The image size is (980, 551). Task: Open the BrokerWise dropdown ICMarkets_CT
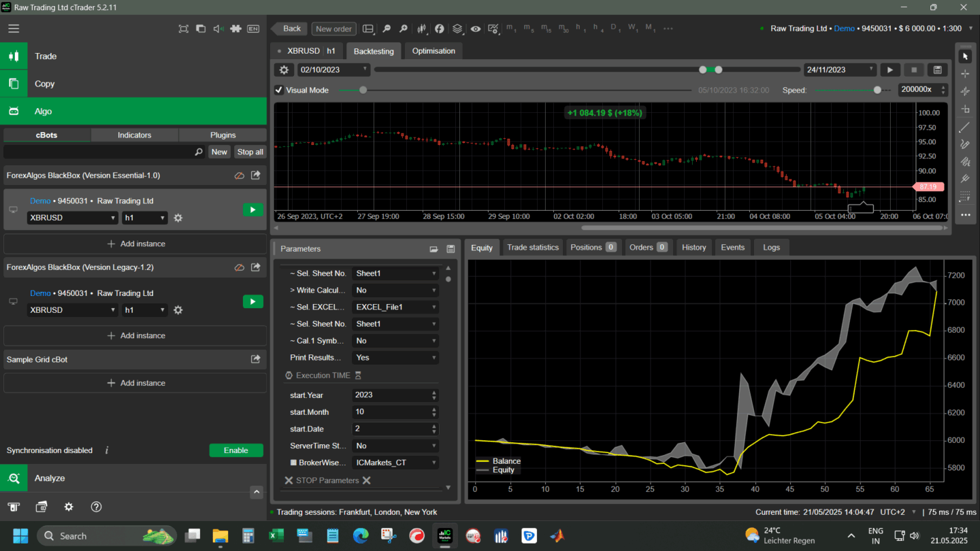point(395,463)
